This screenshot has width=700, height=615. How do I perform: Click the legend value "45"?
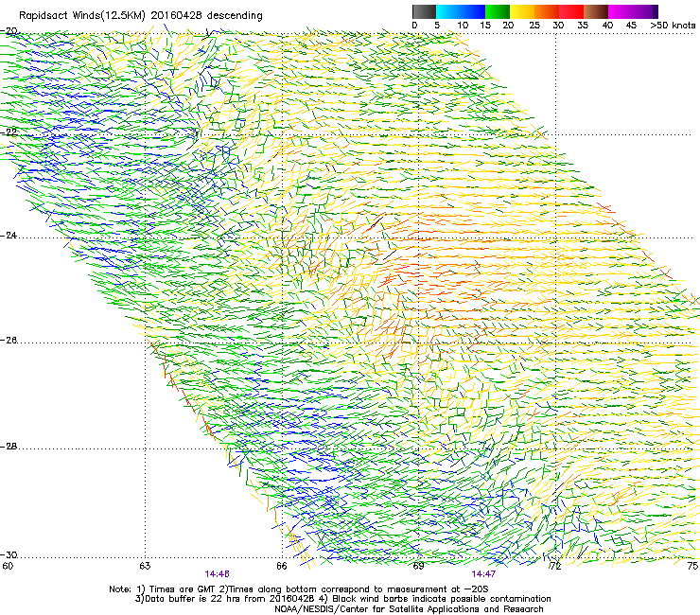tap(631, 26)
